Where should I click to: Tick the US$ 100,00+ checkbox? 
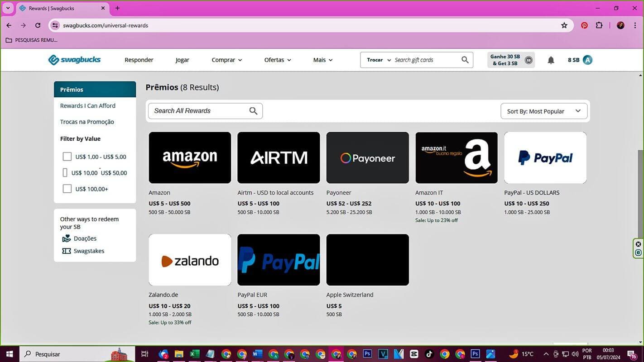point(67,189)
